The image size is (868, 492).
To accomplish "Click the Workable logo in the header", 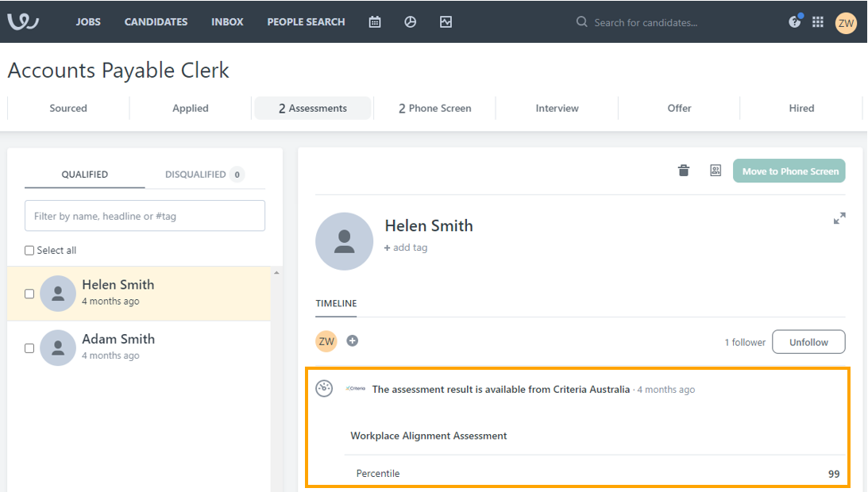I will point(23,21).
